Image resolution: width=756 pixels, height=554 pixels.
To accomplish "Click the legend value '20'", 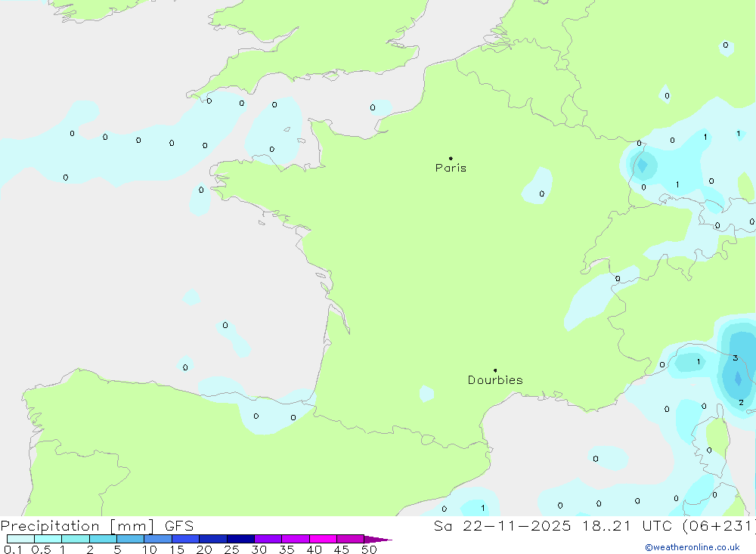I will tap(204, 549).
